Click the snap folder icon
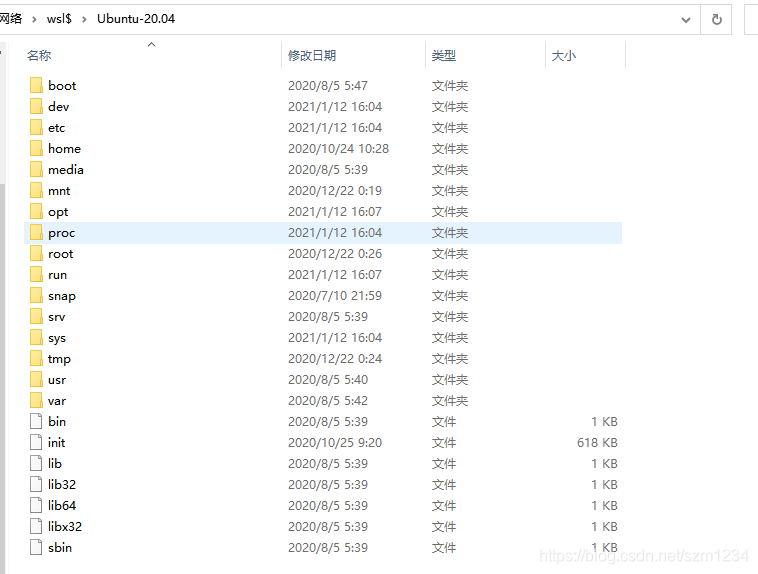 tap(36, 295)
